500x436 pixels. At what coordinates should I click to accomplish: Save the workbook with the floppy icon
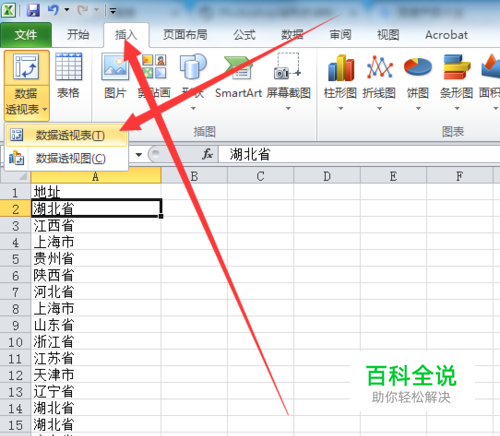[33, 10]
